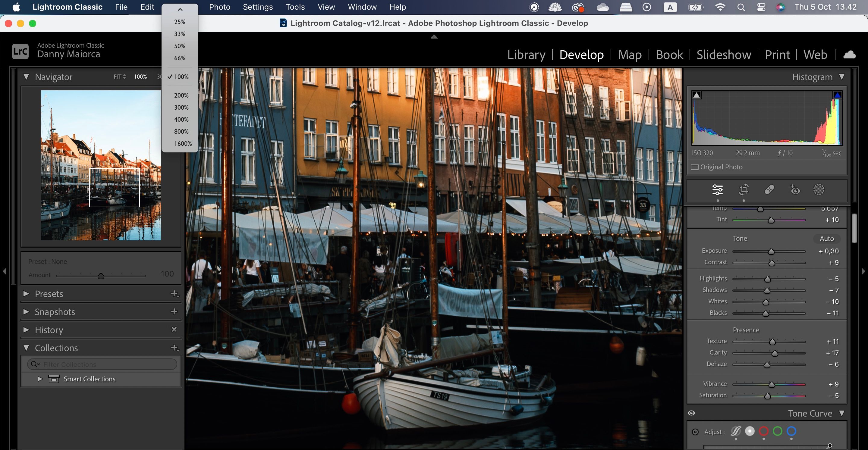Toggle the shadow clipping indicator on the histogram
This screenshot has height=450, width=868.
point(696,95)
